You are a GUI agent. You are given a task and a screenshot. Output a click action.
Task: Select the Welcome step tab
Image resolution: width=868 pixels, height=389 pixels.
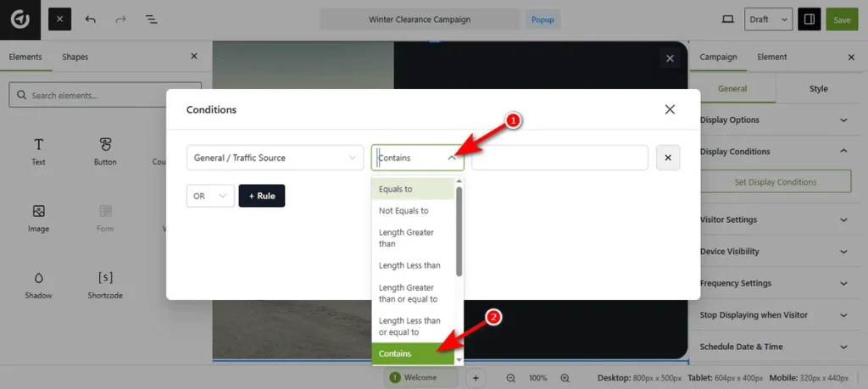pos(420,378)
